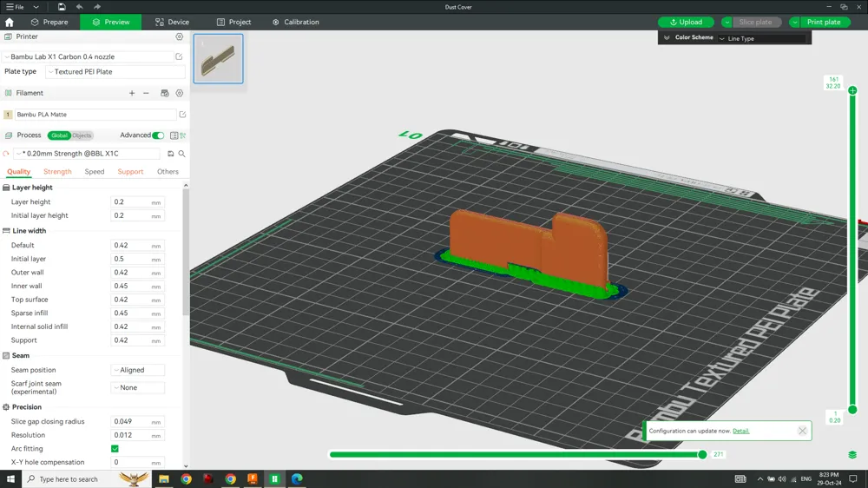The height and width of the screenshot is (488, 868).
Task: Open the printer selection dropdown
Action: pyautogui.click(x=89, y=56)
